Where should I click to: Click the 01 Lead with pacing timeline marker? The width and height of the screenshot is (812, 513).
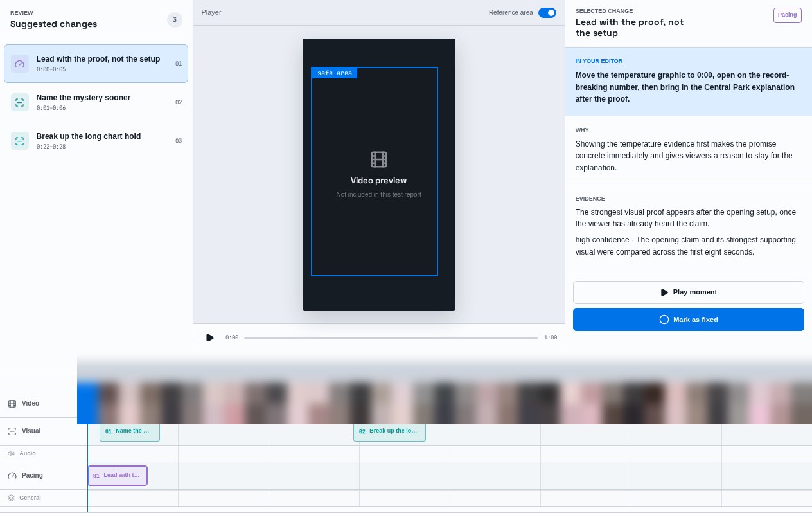118,476
